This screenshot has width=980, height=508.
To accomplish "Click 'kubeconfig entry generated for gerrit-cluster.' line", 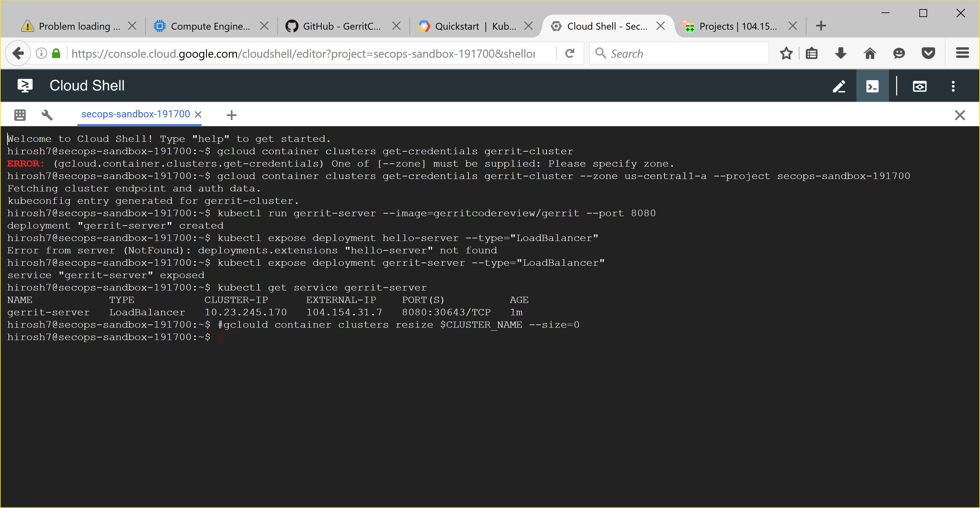I will point(153,201).
